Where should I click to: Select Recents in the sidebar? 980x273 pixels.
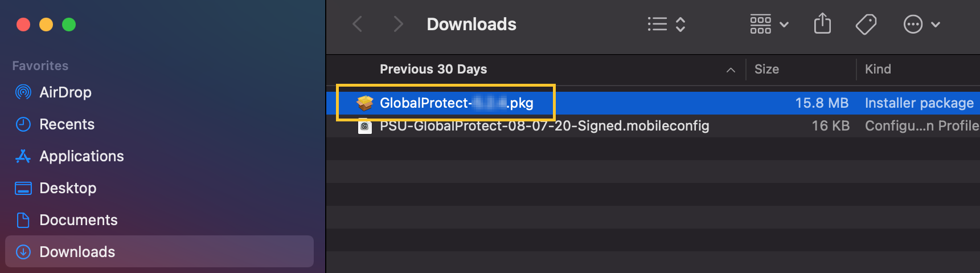click(67, 124)
